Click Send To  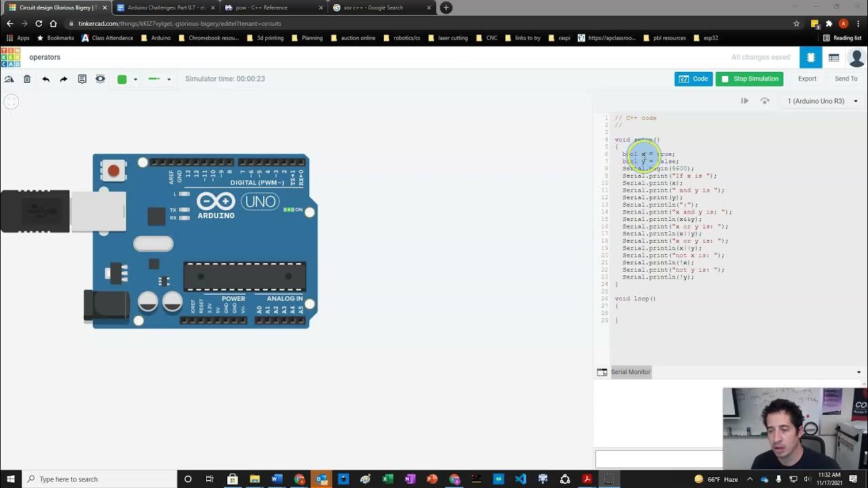click(846, 79)
